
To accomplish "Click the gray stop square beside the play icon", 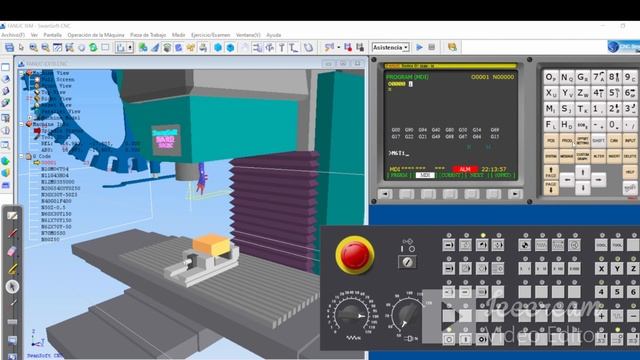I will pos(432,47).
